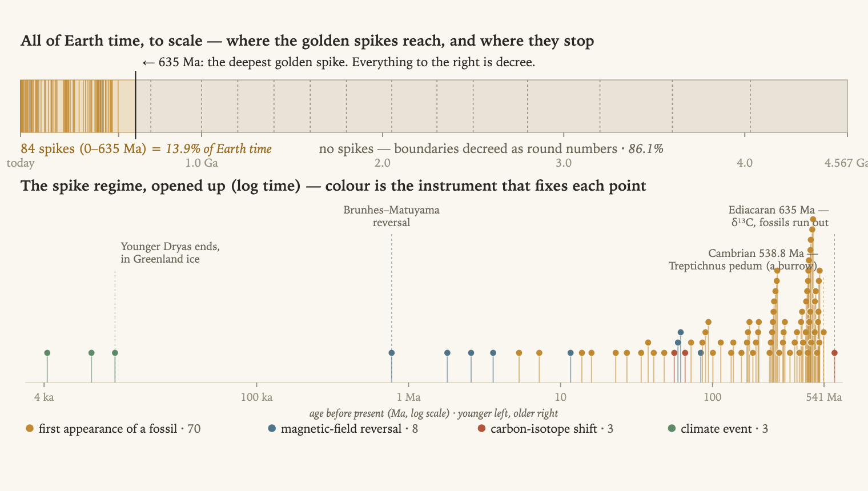
Task: Click the red carbon-isotope shift legend dot
Action: tap(481, 428)
